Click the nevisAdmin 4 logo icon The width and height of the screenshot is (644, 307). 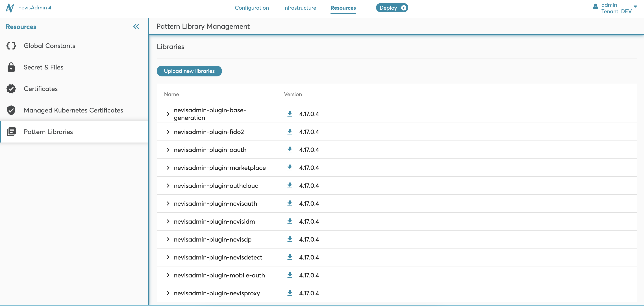click(x=10, y=8)
